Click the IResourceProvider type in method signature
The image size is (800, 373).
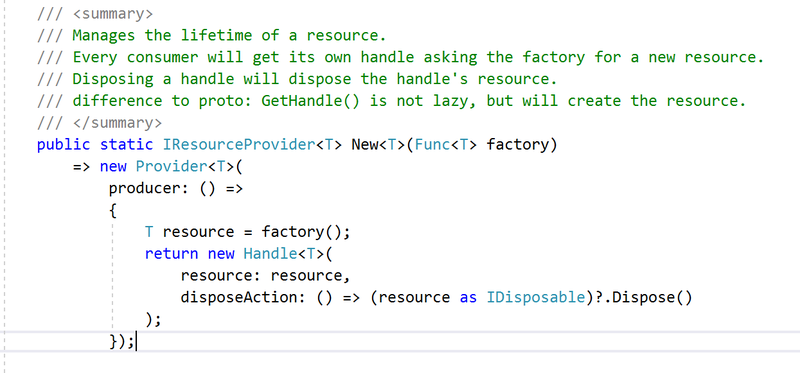[239, 145]
